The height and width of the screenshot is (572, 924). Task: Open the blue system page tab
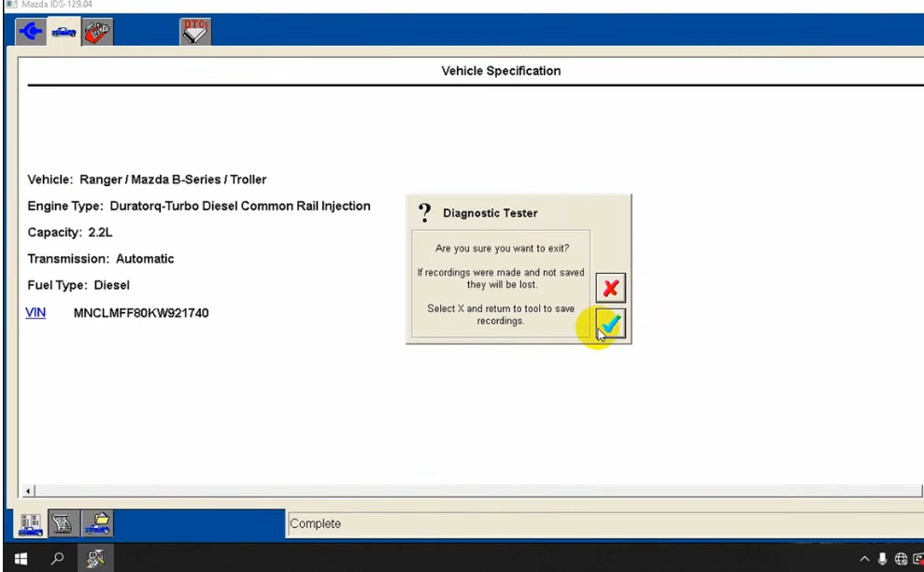tap(31, 31)
